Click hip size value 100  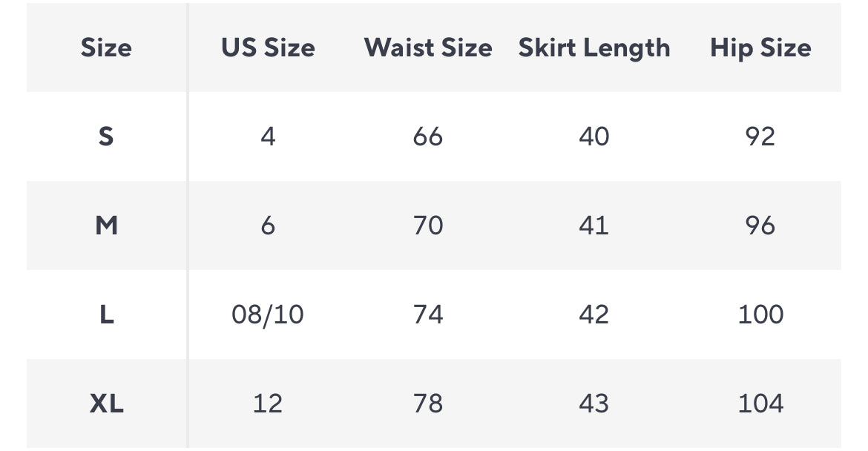(x=760, y=315)
